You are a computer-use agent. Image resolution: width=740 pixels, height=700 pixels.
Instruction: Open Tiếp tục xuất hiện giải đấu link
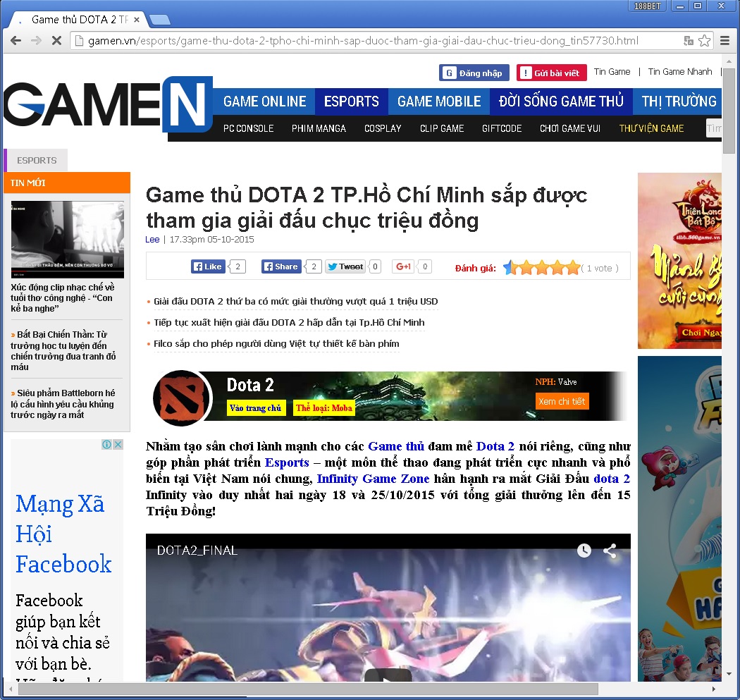click(x=289, y=322)
